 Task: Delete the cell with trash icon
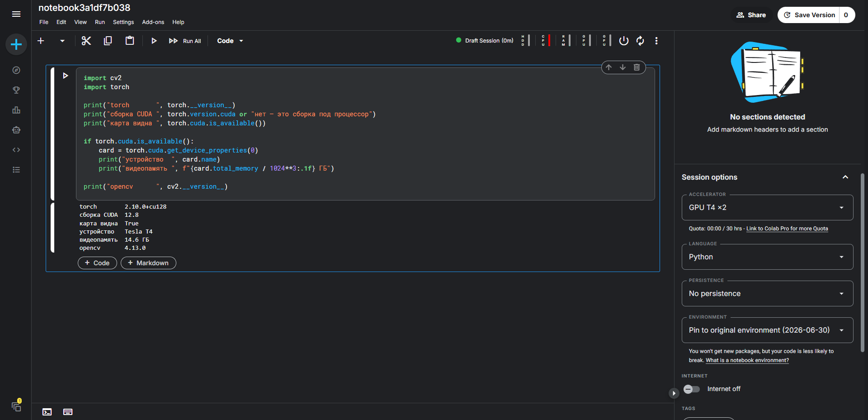coord(637,67)
